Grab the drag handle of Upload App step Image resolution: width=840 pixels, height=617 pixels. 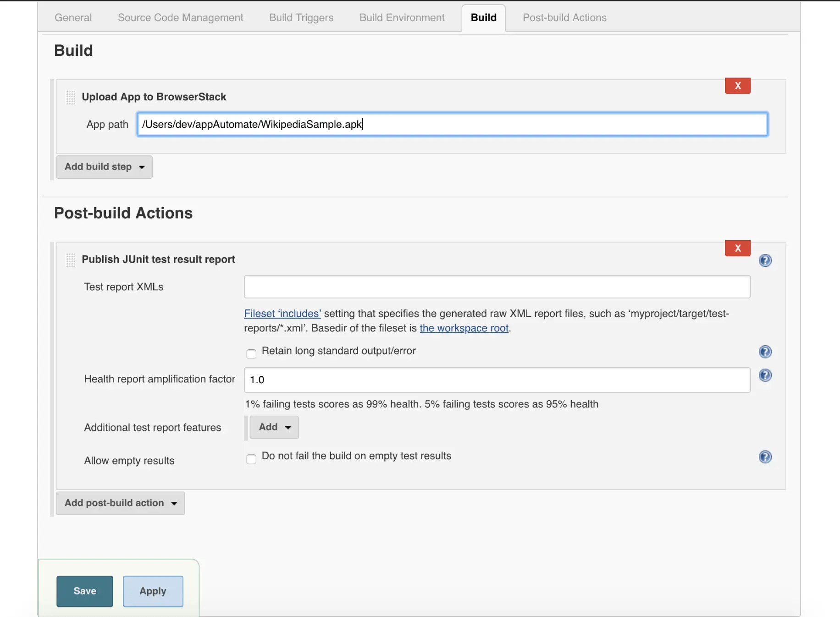tap(71, 97)
